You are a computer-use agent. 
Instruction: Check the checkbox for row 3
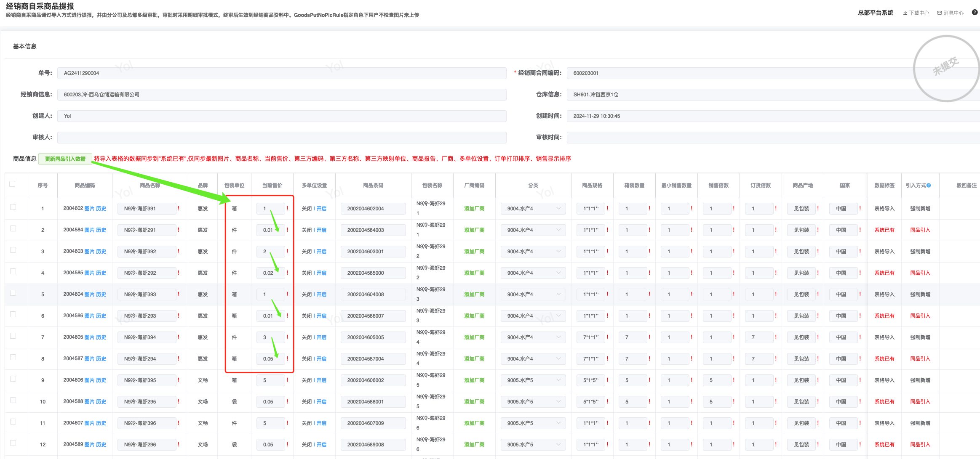[x=13, y=250]
